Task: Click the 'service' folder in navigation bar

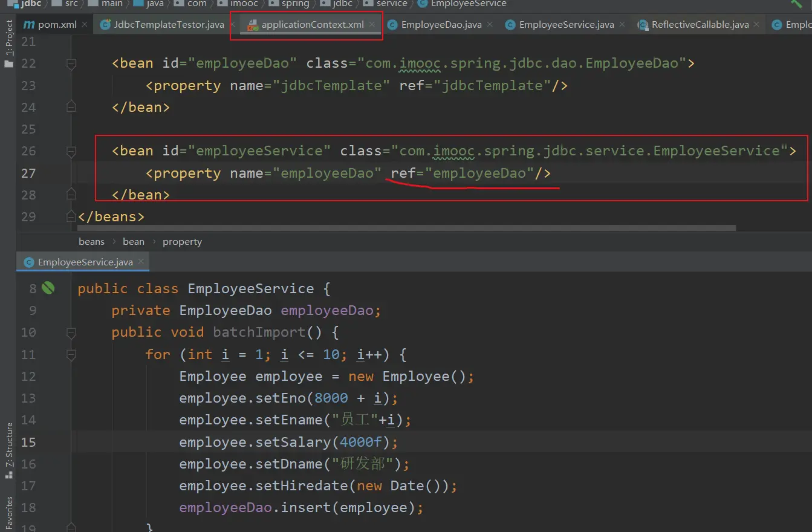Action: point(391,4)
